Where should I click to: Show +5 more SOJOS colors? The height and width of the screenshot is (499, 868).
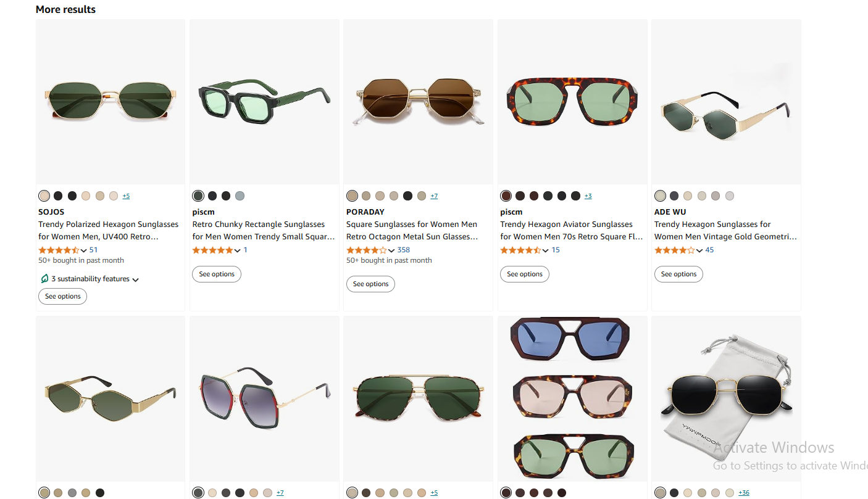click(126, 196)
